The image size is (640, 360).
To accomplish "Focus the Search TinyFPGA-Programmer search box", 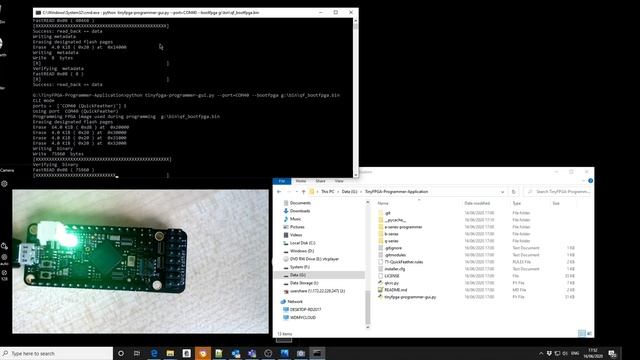I will tap(558, 191).
